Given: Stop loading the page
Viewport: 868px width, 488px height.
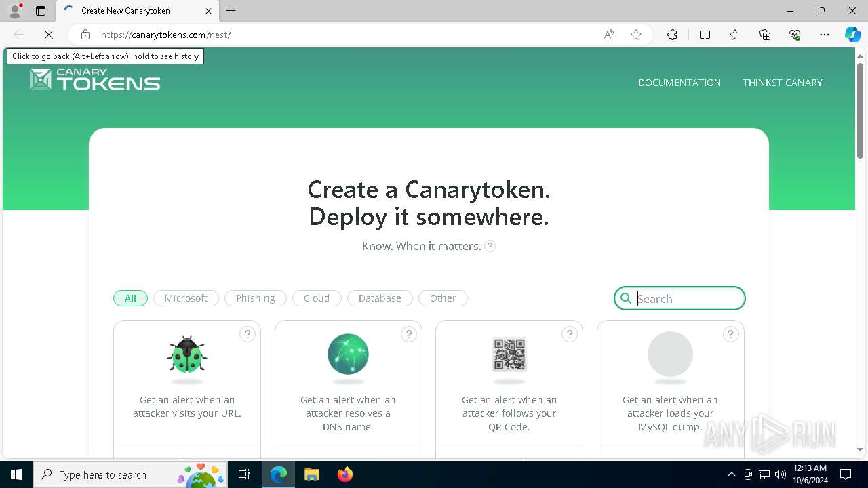Looking at the screenshot, I should (x=49, y=35).
